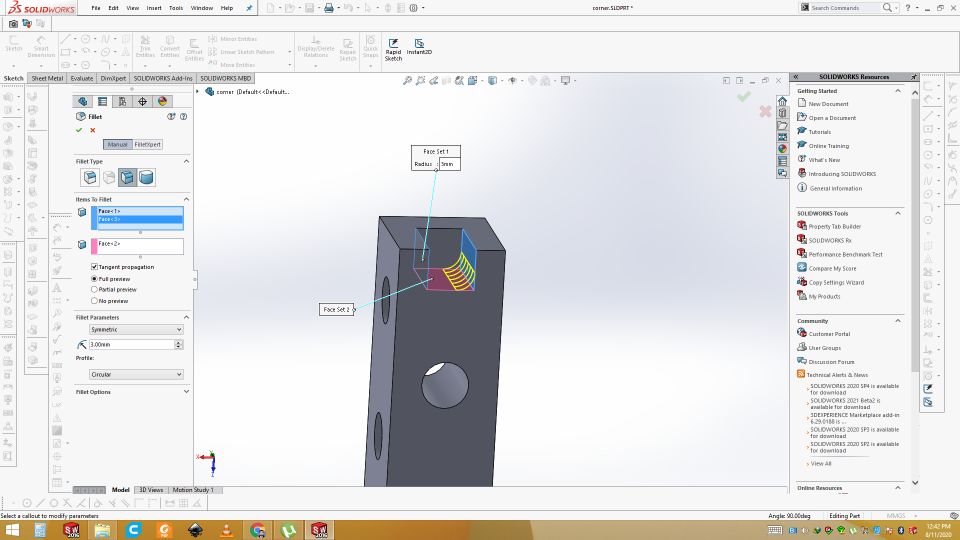The image size is (960, 540).
Task: Click the Print icon in the title toolbar
Action: point(329,8)
